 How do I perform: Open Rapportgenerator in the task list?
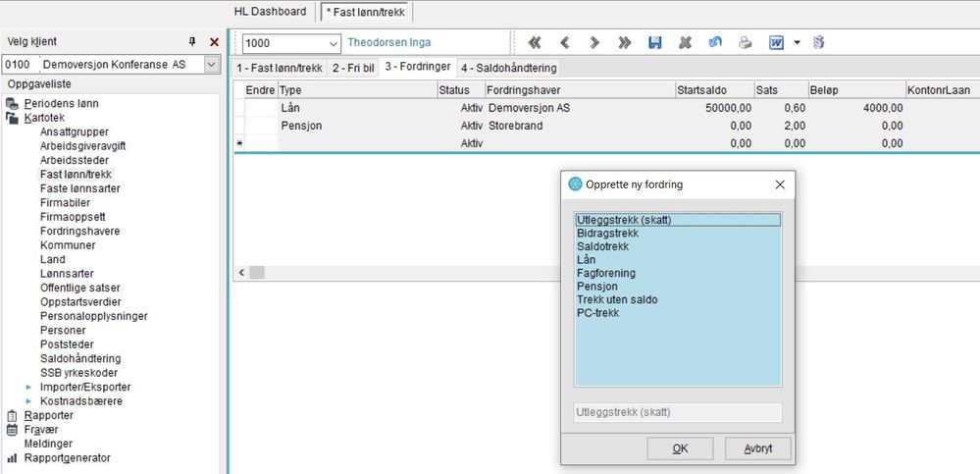click(68, 457)
